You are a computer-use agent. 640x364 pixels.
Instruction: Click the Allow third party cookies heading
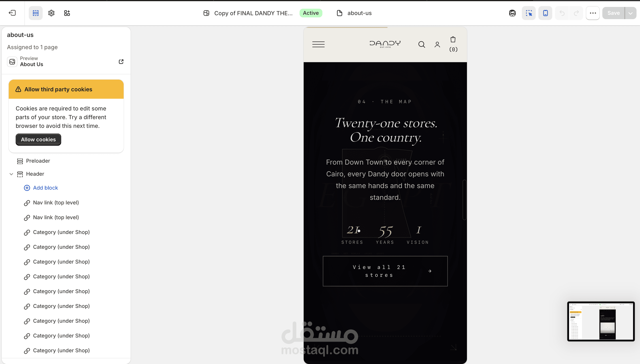(x=58, y=89)
